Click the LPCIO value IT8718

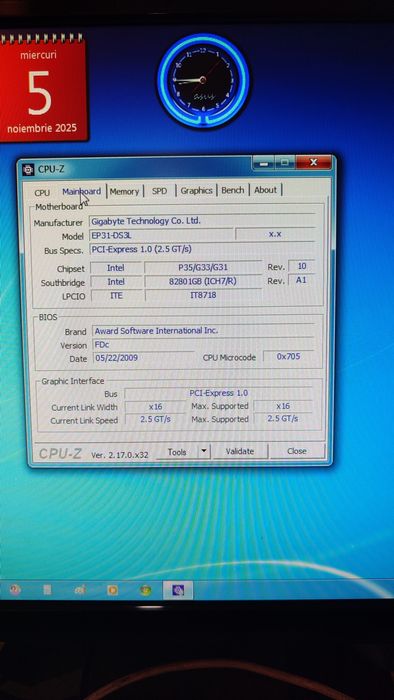[x=203, y=295]
